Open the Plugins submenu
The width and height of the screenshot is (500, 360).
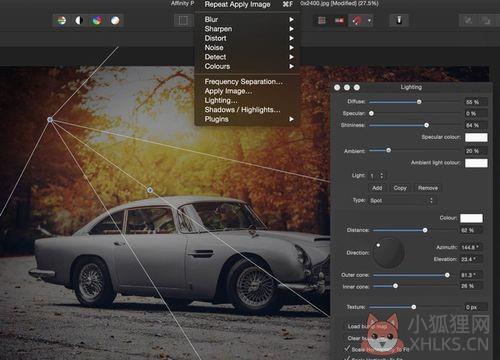tap(247, 119)
